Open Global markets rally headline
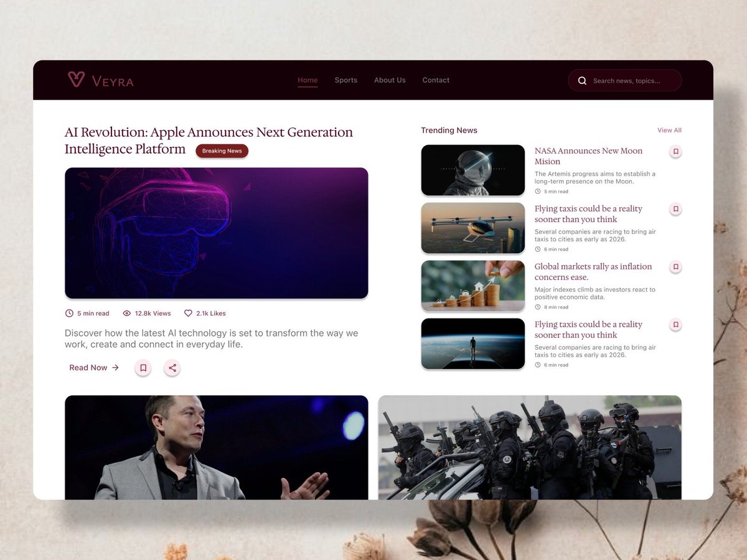Screen dimensions: 747x560 [x=593, y=272]
